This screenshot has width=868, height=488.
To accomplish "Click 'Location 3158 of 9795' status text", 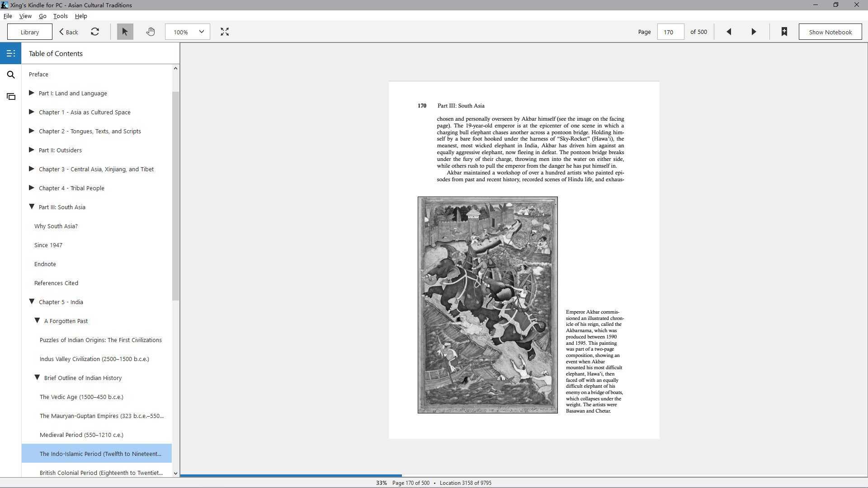I will 466,483.
